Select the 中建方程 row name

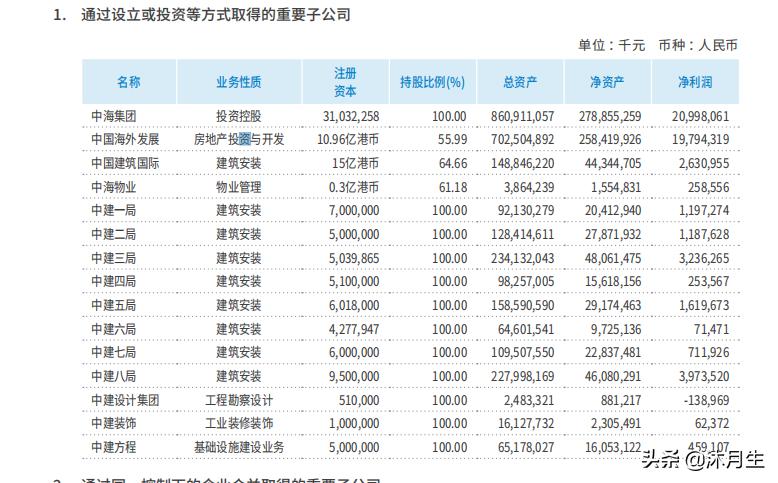coord(114,447)
